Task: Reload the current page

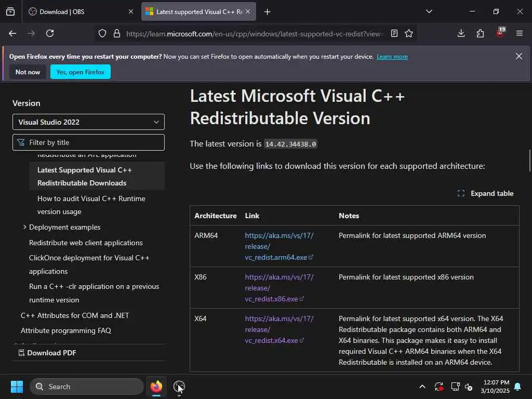Action: pos(50,33)
